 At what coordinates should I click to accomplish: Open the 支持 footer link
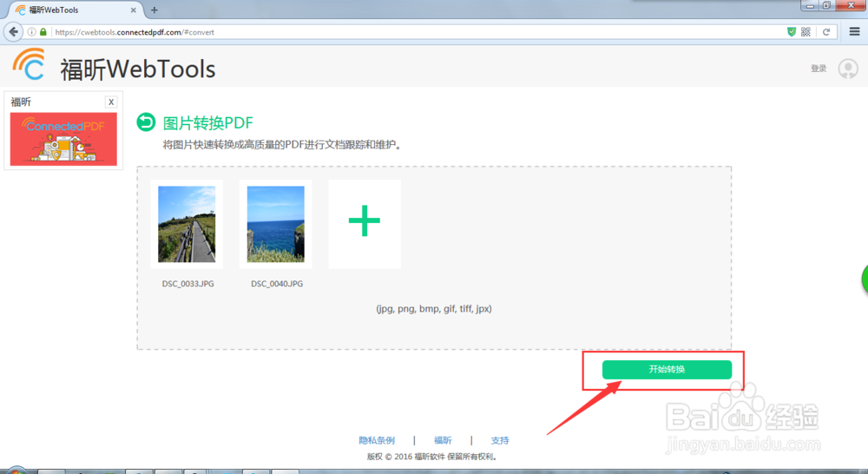500,440
